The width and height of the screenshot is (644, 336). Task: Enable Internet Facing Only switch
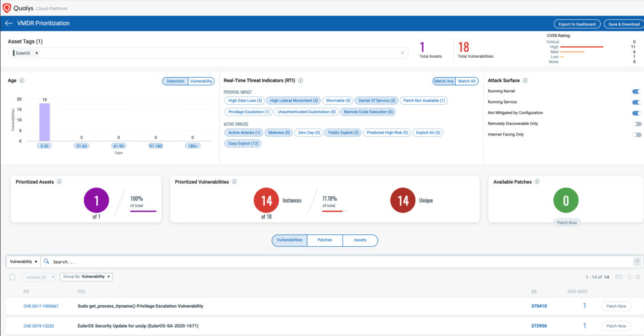[637, 134]
